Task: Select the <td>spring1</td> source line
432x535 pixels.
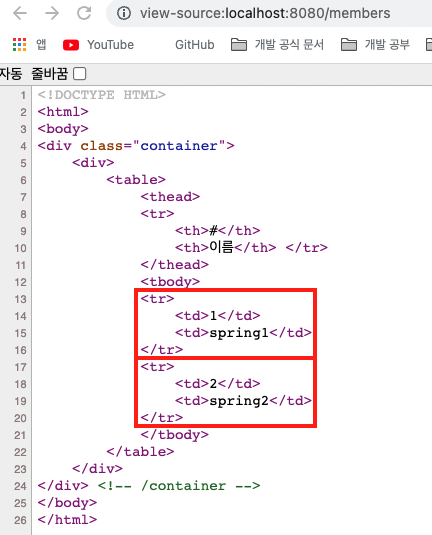Action: 243,333
